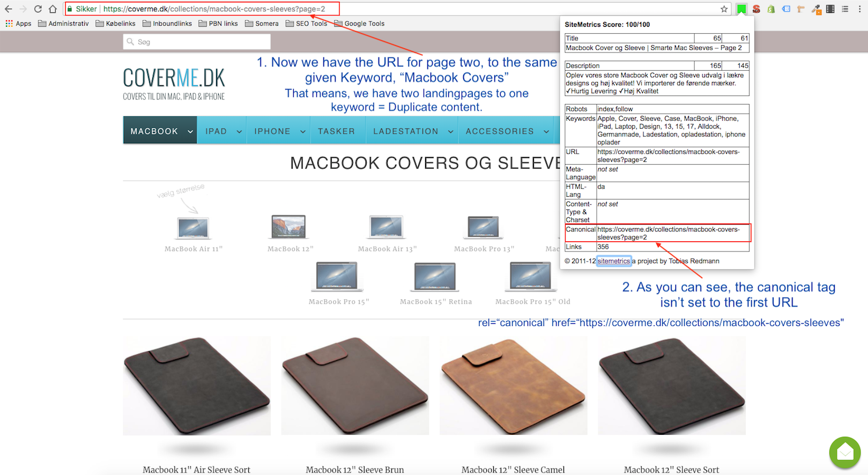
Task: Click the COVERME.DK site logo
Action: [174, 84]
